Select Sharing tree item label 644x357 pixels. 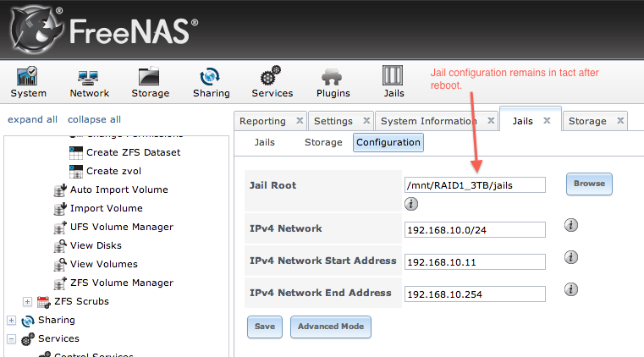(x=56, y=320)
